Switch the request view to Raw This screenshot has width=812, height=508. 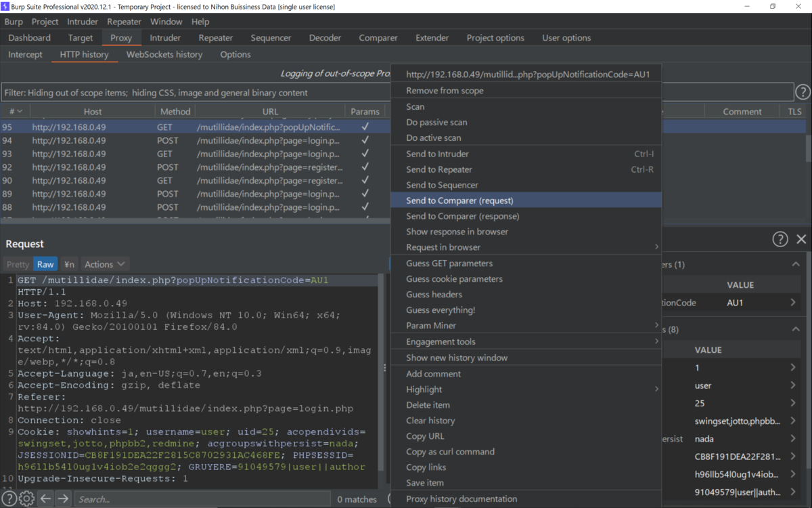45,264
